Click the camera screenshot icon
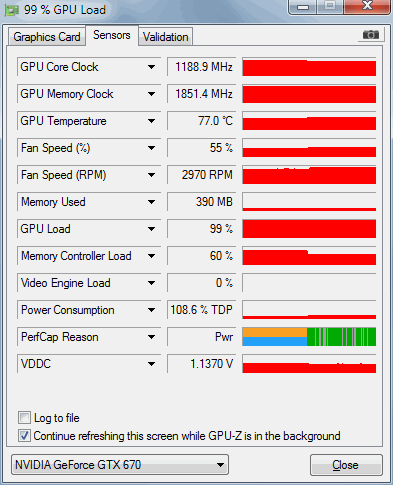Screen dimensions: 393x485 click(371, 34)
